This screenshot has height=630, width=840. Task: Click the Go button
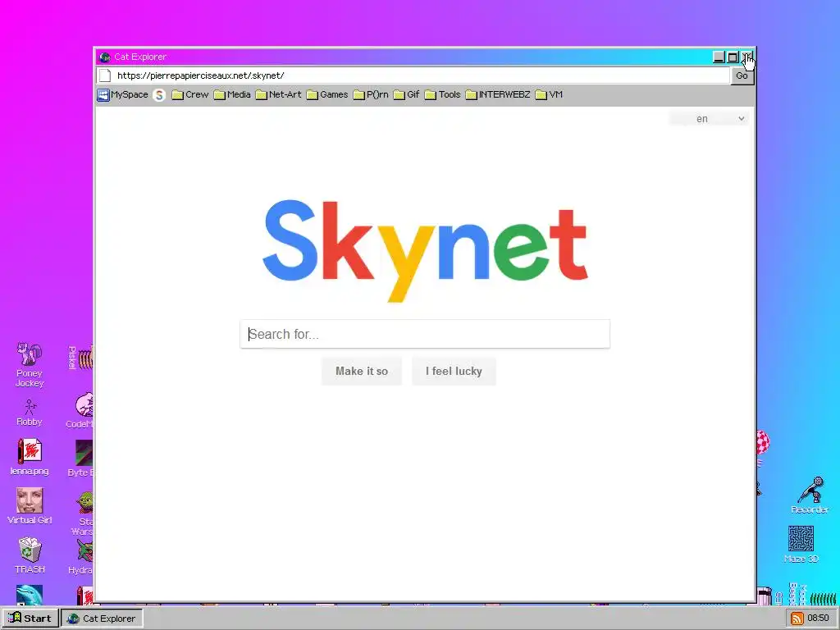click(742, 75)
